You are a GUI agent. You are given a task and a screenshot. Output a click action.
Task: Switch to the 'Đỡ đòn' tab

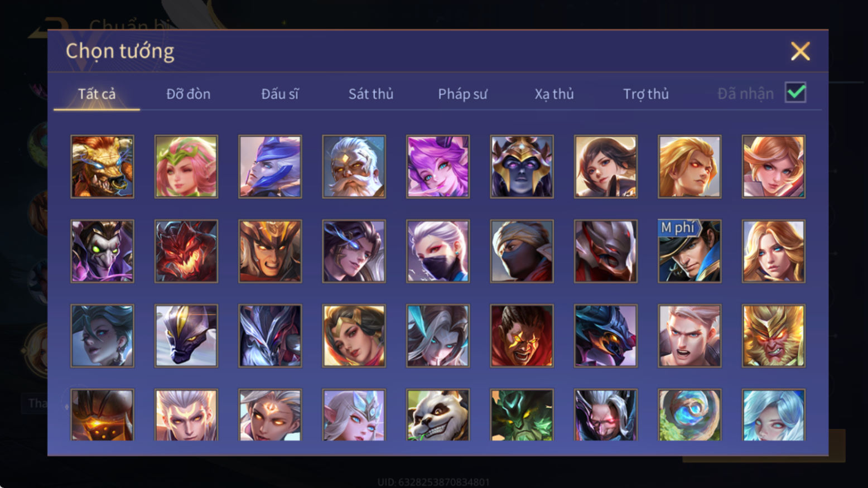pyautogui.click(x=189, y=94)
